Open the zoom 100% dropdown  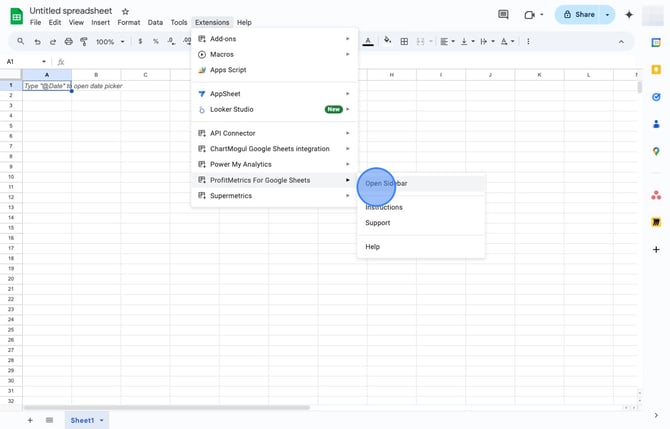click(110, 41)
